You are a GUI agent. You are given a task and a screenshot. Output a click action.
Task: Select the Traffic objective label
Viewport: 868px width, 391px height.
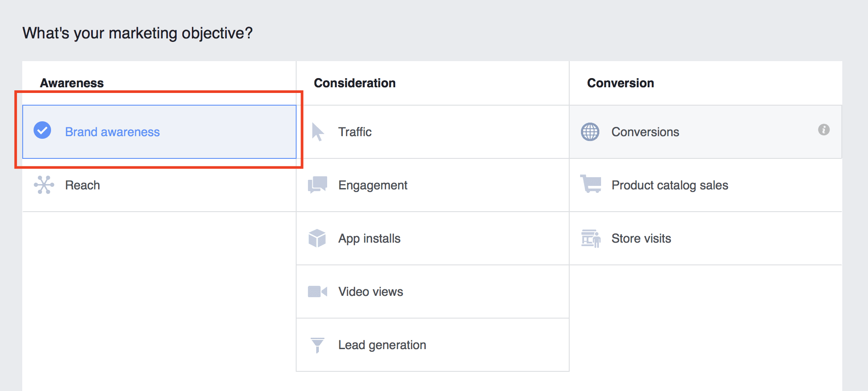355,132
